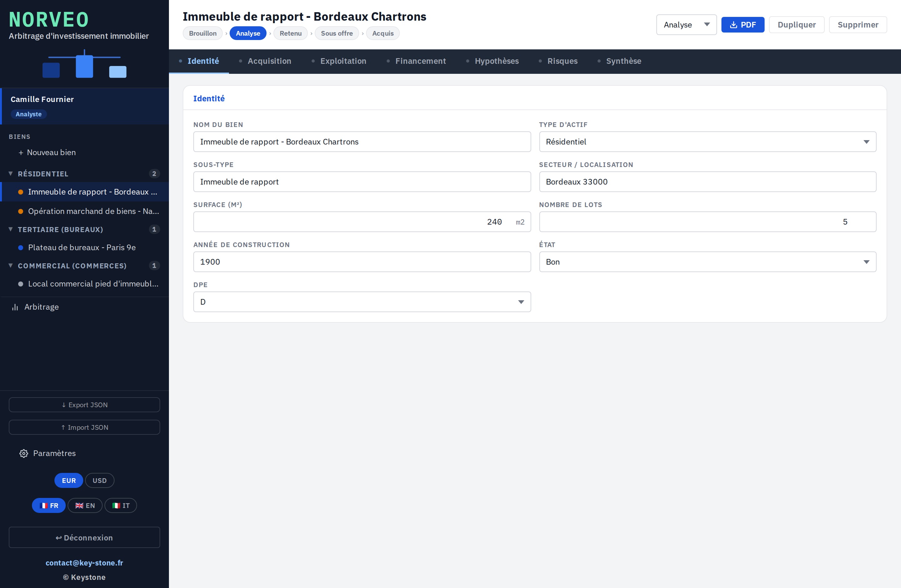Open the Risques tab
901x588 pixels.
coord(558,61)
